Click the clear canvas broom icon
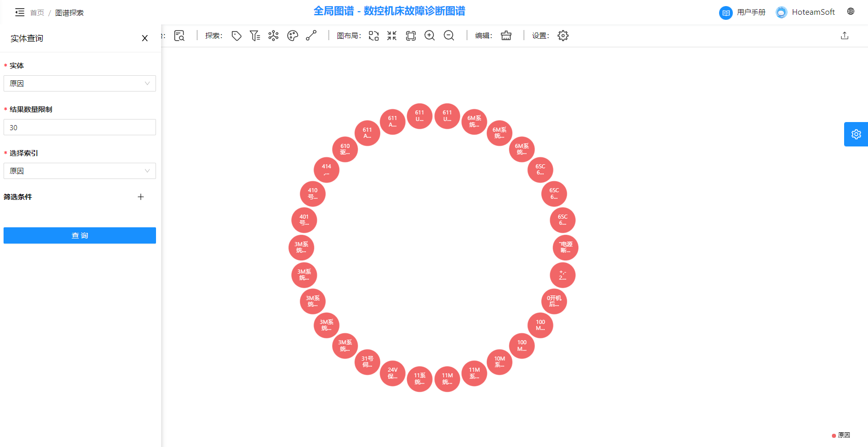The width and height of the screenshot is (868, 447). (x=506, y=36)
